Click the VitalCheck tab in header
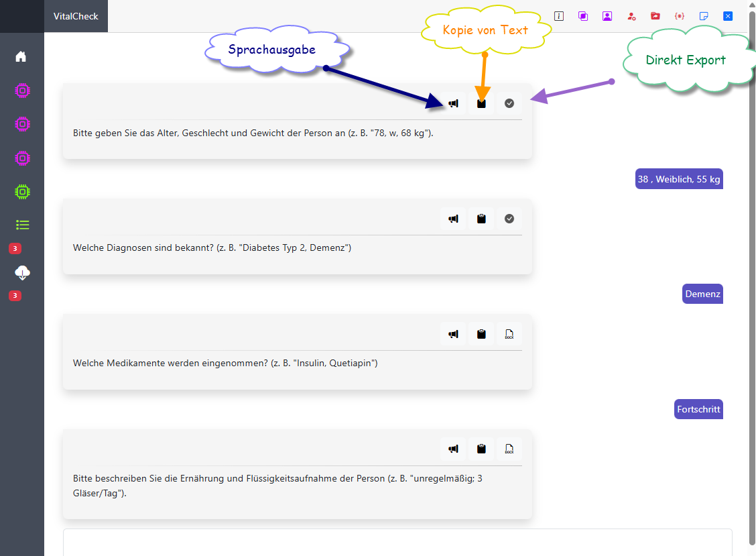 coord(76,16)
